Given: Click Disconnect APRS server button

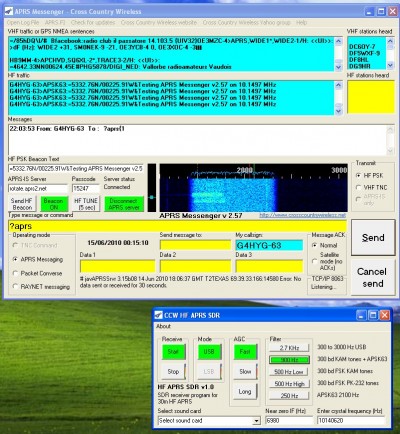Looking at the screenshot, I should 124,204.
